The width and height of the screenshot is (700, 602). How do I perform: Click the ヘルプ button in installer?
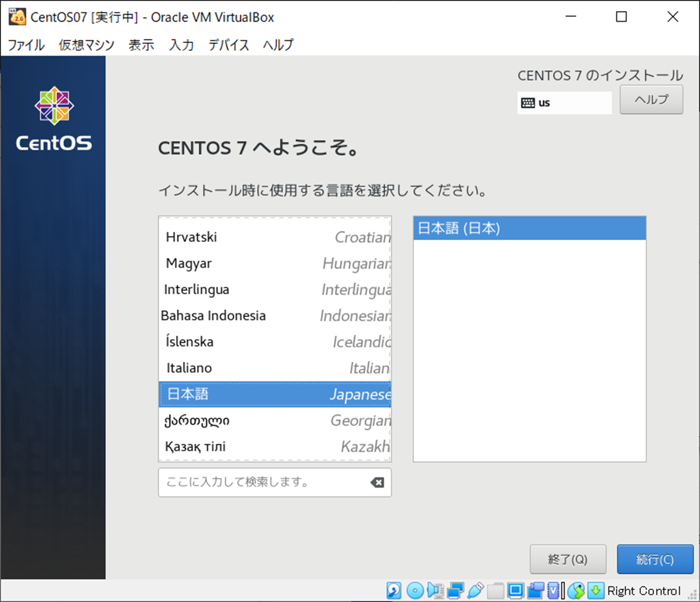[651, 100]
